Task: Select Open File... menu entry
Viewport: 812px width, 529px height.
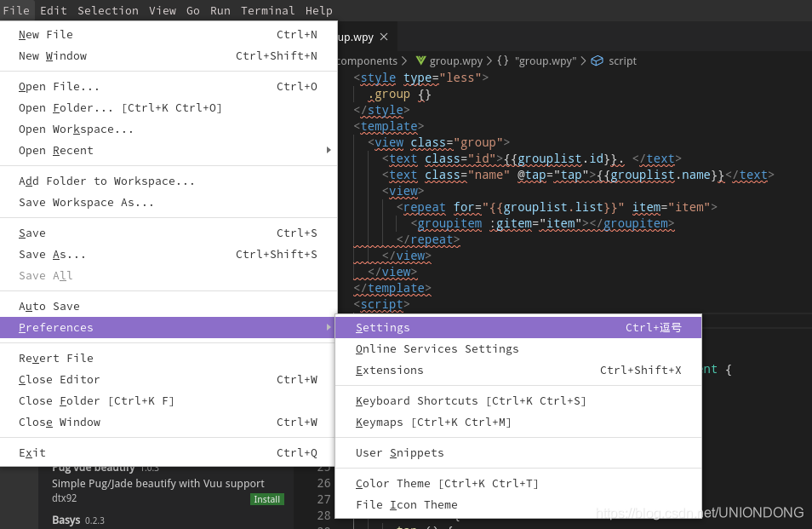Action: [x=169, y=87]
